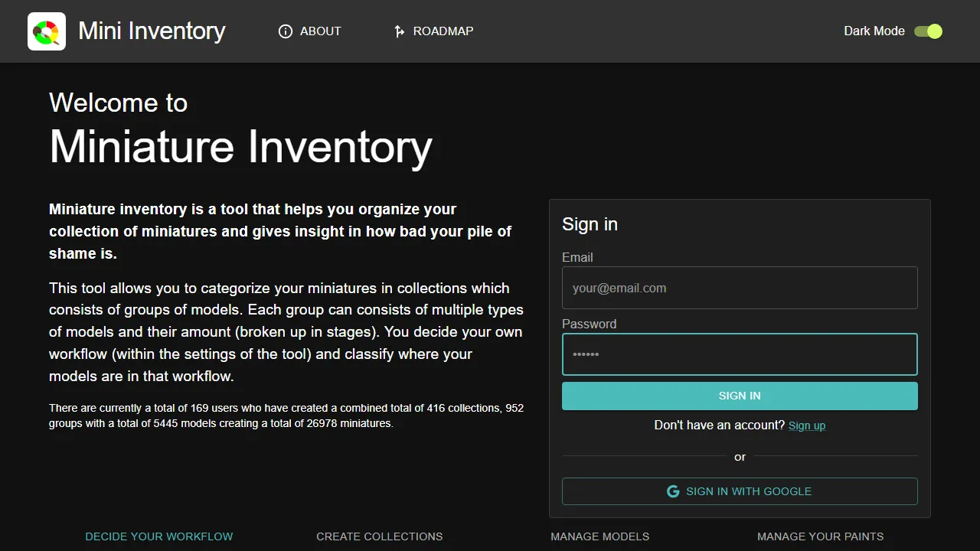This screenshot has width=980, height=551.
Task: Open the ABOUT page
Action: 321,31
